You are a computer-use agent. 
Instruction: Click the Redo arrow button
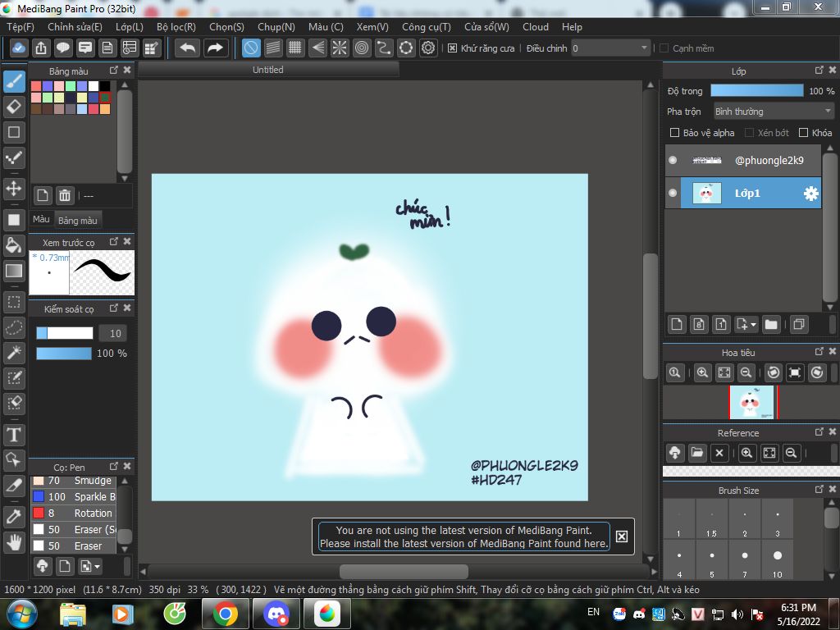(216, 48)
